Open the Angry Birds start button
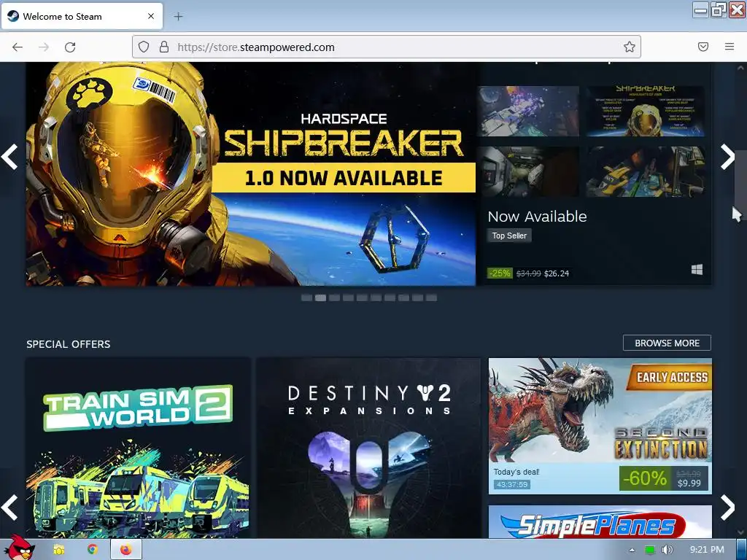 click(19, 548)
